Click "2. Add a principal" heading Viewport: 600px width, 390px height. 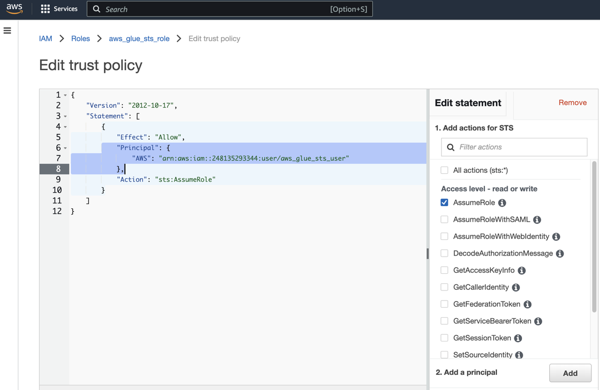tap(466, 372)
